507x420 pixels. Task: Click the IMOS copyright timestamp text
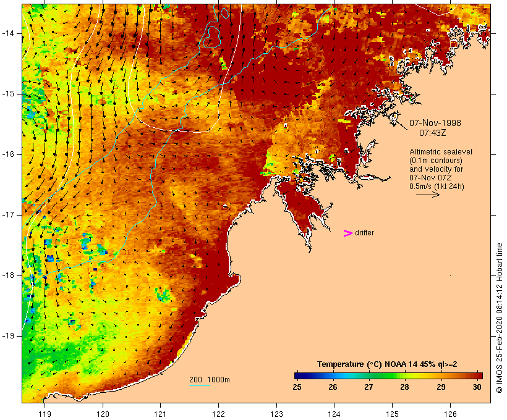pos(499,318)
